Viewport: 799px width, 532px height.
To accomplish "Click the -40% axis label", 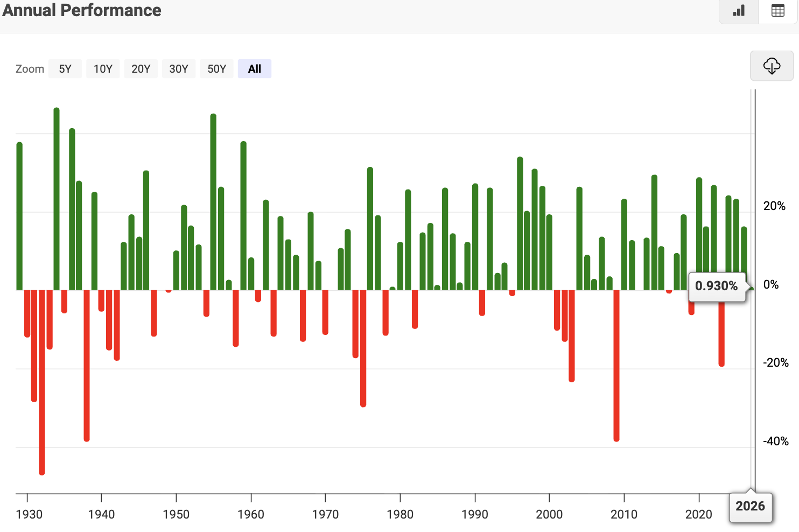I will coord(775,442).
